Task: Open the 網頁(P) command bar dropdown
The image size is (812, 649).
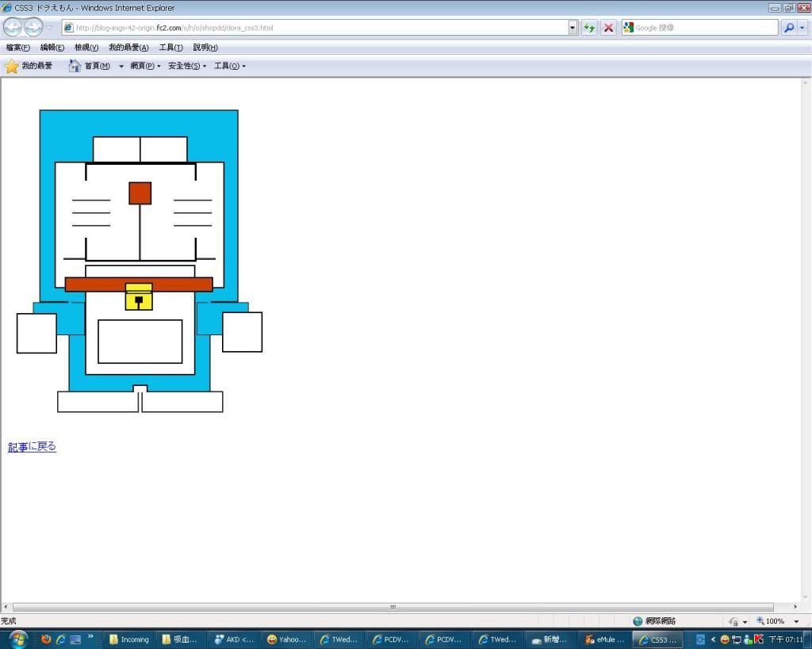Action: point(146,67)
